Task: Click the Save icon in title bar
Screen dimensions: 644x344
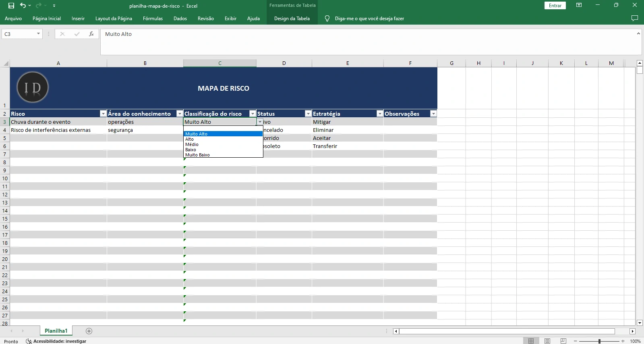Action: tap(11, 6)
